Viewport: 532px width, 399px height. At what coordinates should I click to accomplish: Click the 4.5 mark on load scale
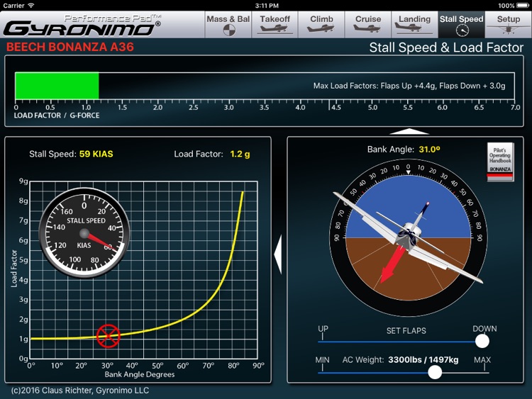pos(336,107)
